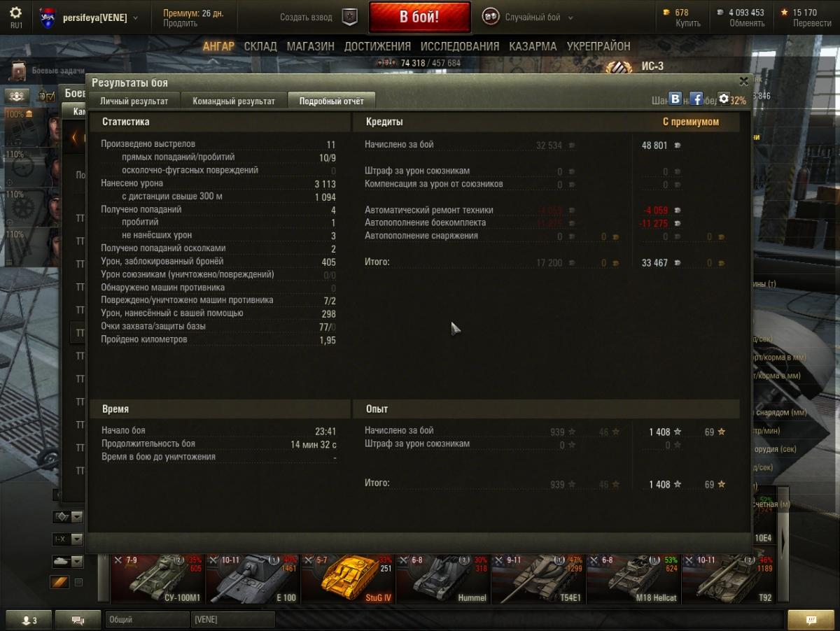Select the M18 Hellcat tank in carousel
Screen dimensions: 840x631
[x=633, y=578]
